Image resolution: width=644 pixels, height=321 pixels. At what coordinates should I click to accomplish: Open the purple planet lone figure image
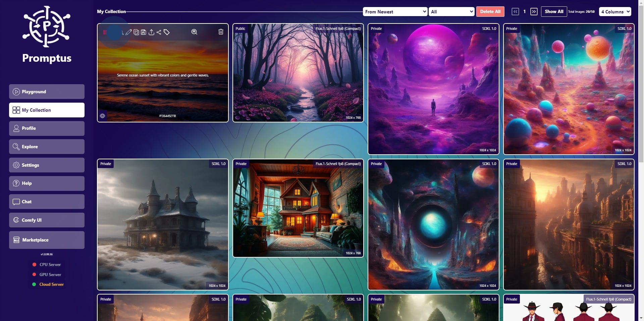[433, 89]
